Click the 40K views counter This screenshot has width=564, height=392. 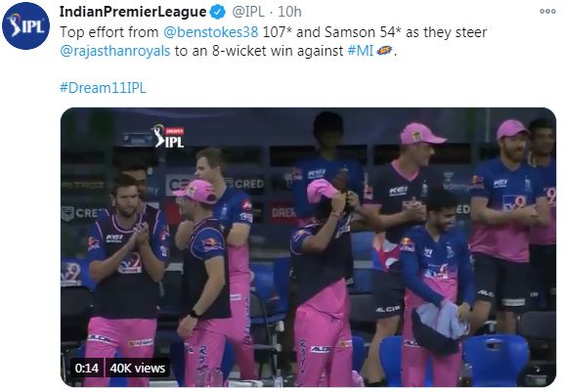click(138, 368)
